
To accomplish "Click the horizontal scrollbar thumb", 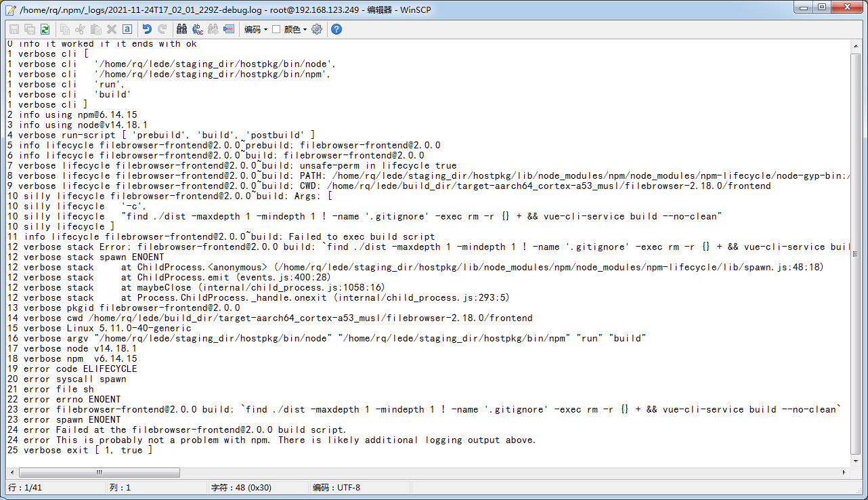I will click(x=99, y=472).
